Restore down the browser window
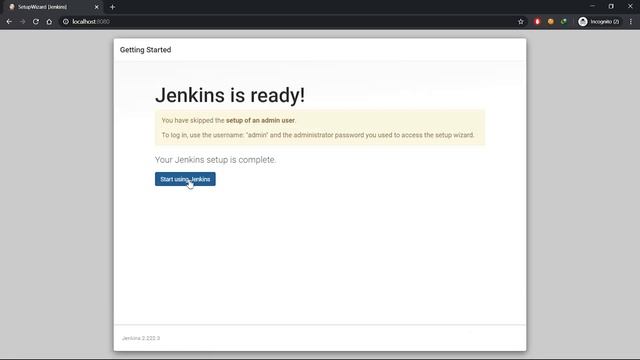The width and height of the screenshot is (640, 360). (x=611, y=6)
